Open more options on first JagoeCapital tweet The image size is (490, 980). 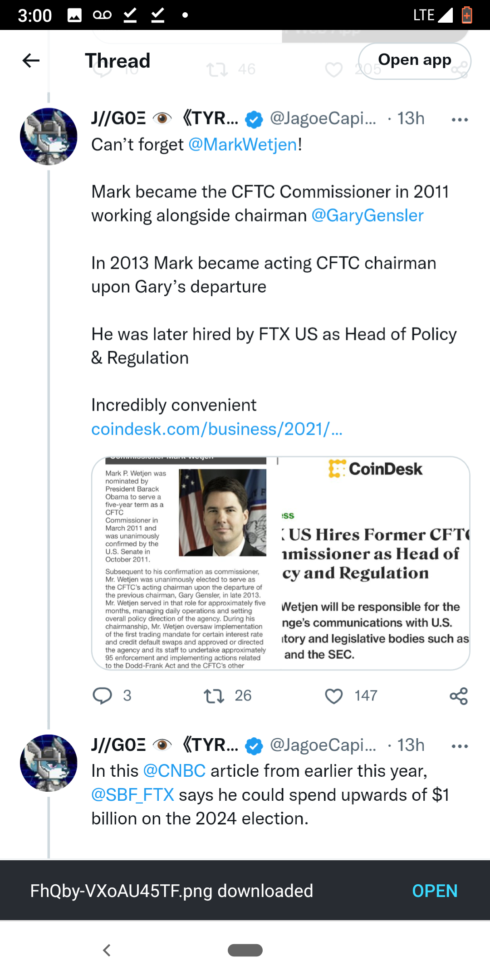tap(460, 120)
